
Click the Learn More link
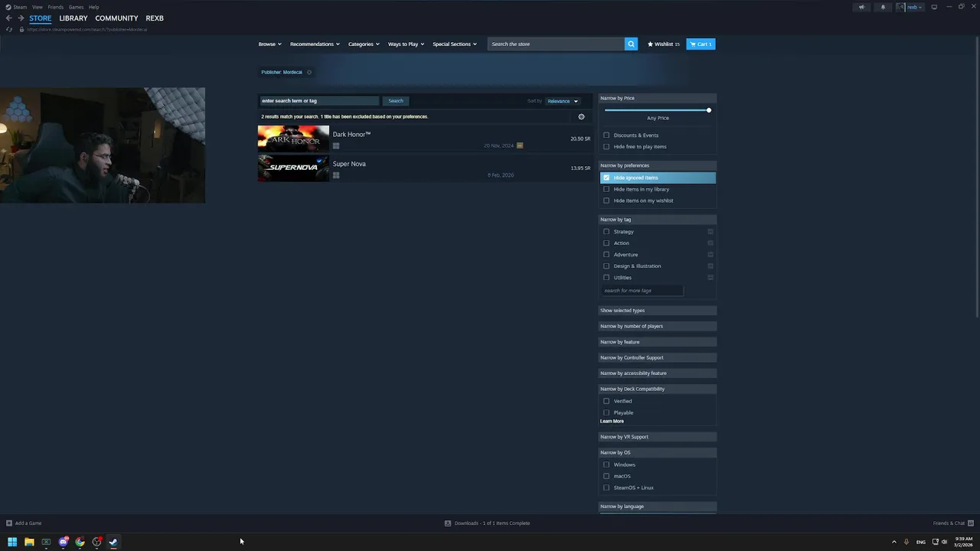pyautogui.click(x=612, y=422)
